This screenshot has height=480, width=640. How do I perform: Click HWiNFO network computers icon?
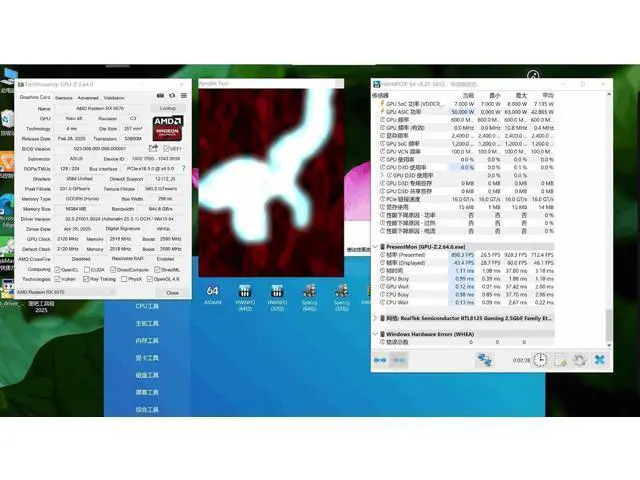[x=484, y=360]
